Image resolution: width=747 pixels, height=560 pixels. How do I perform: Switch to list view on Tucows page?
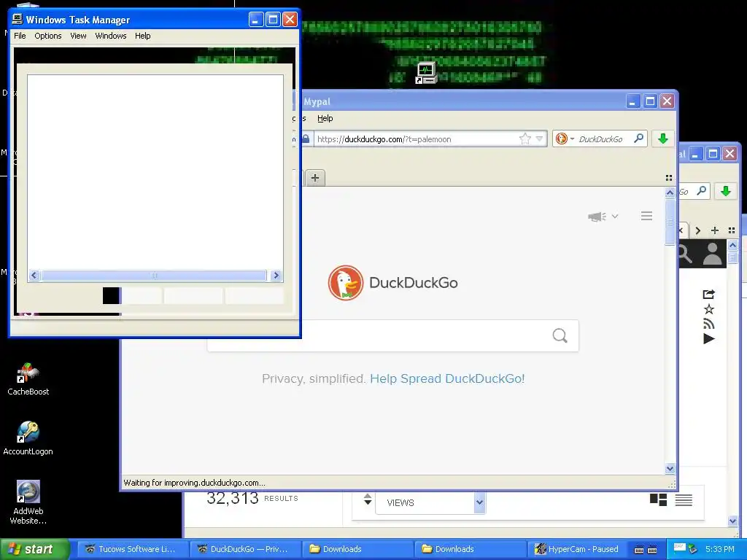point(684,500)
